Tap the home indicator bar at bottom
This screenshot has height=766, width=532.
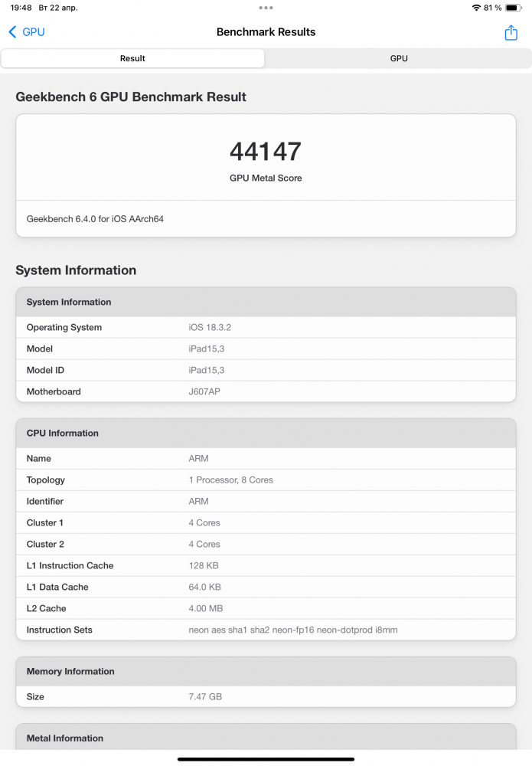[266, 759]
